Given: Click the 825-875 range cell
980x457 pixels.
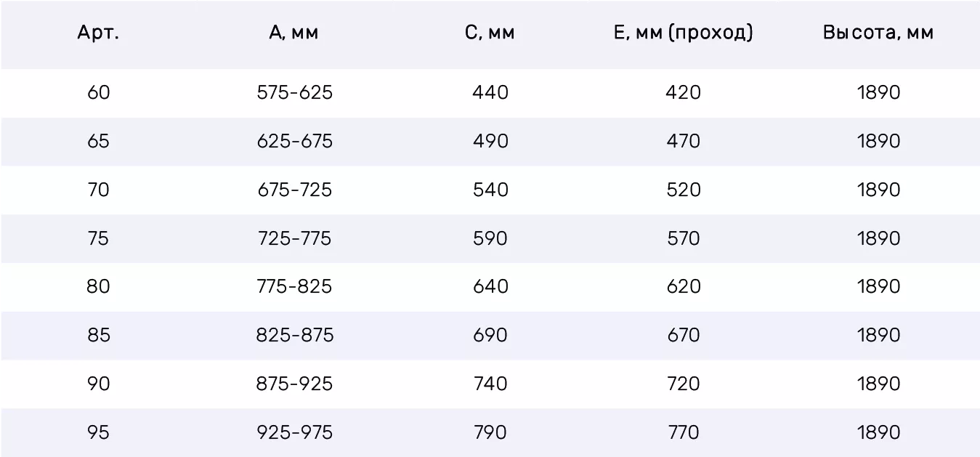Looking at the screenshot, I should point(294,335).
